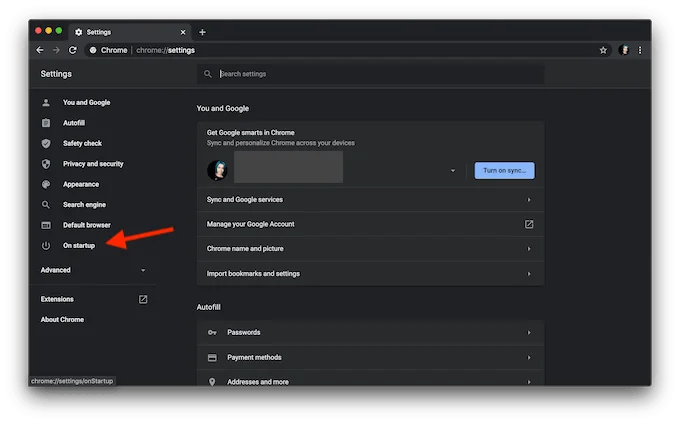Select Search engine in sidebar
Screen dimensions: 680x424
(x=84, y=205)
